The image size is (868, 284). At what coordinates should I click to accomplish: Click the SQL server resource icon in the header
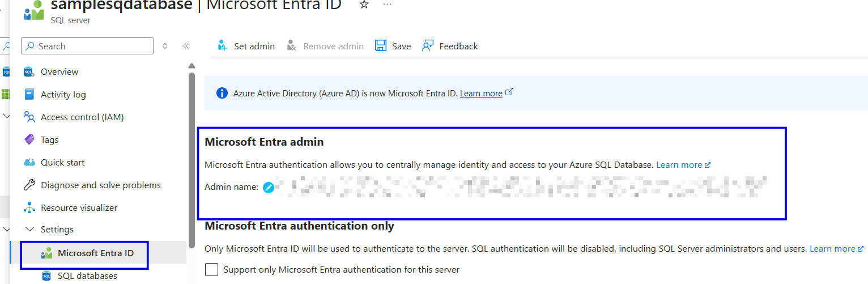coord(33,10)
